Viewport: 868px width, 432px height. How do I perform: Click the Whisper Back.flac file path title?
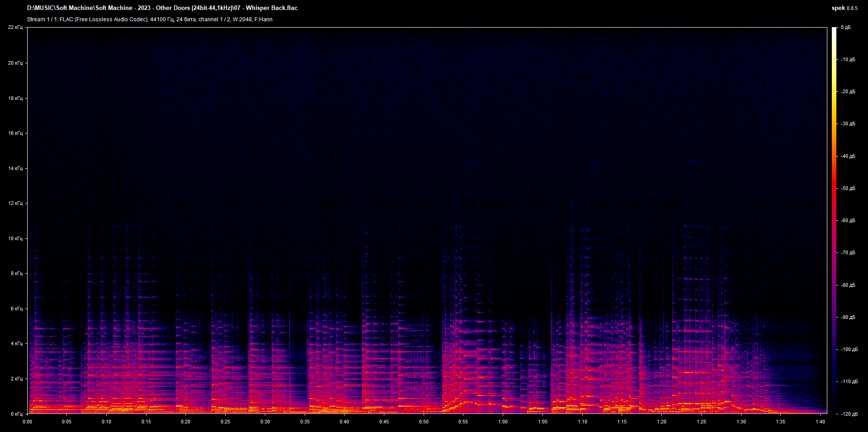point(162,8)
